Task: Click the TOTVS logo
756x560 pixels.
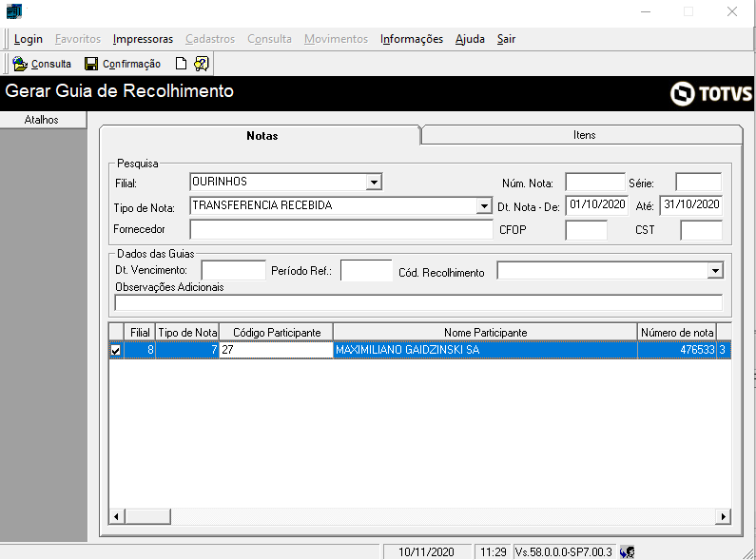Action: point(710,93)
